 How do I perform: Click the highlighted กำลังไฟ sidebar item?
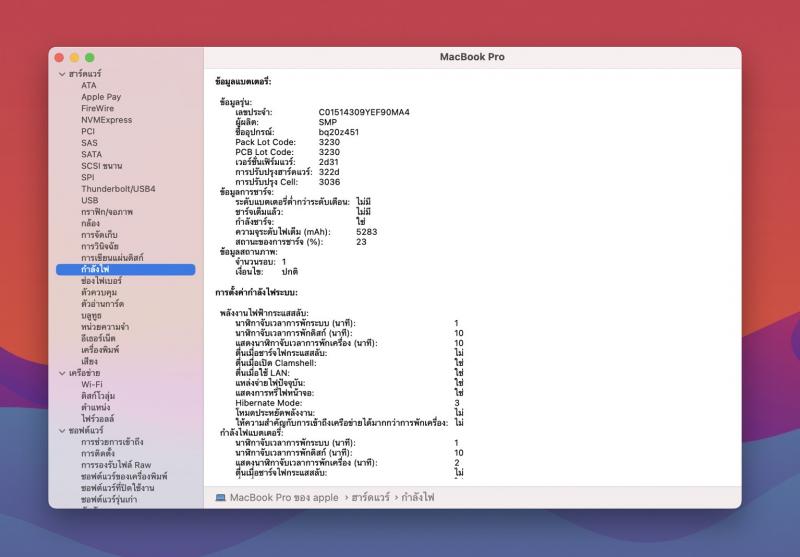pyautogui.click(x=126, y=269)
